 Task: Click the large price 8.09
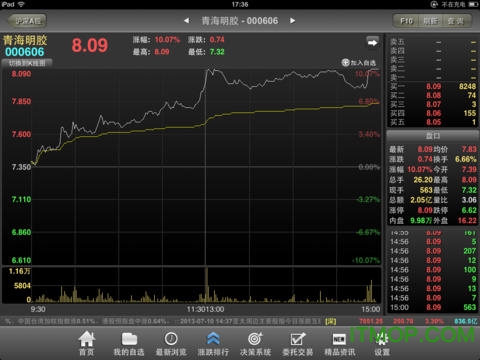tap(90, 45)
